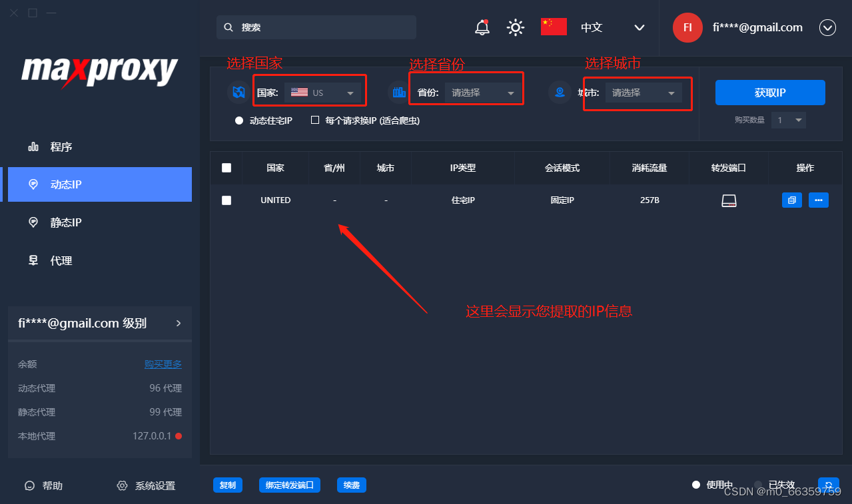Screen dimensions: 852x504
Task: Click inside the 搜索 search field
Action: (316, 27)
